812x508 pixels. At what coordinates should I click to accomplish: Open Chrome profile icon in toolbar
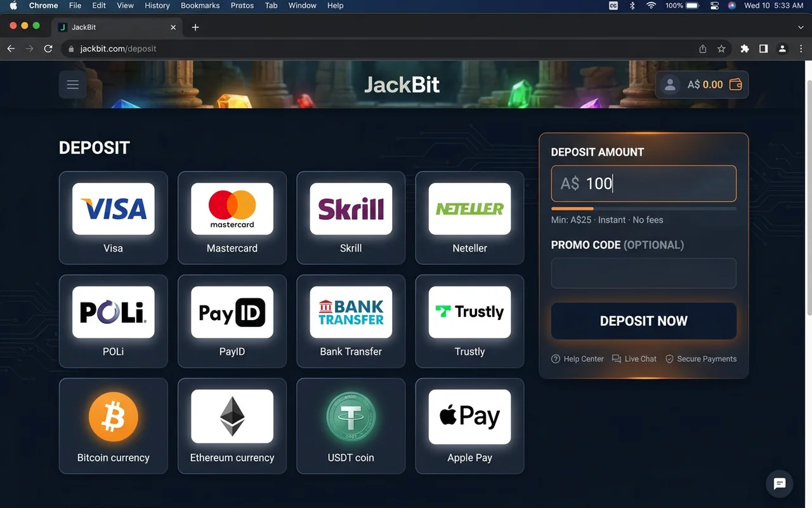(783, 49)
